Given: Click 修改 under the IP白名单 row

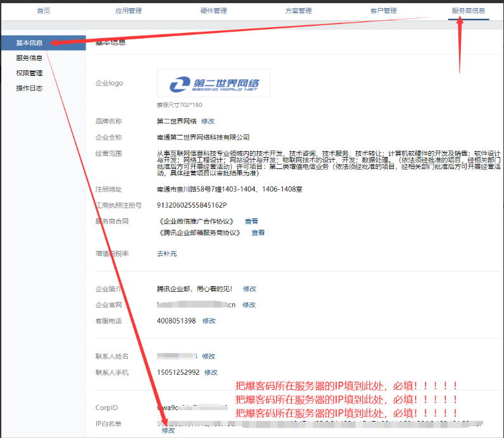Looking at the screenshot, I should pyautogui.click(x=168, y=430).
